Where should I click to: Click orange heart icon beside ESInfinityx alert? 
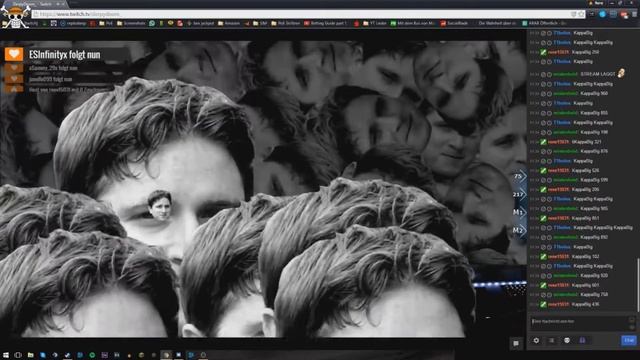pyautogui.click(x=14, y=54)
